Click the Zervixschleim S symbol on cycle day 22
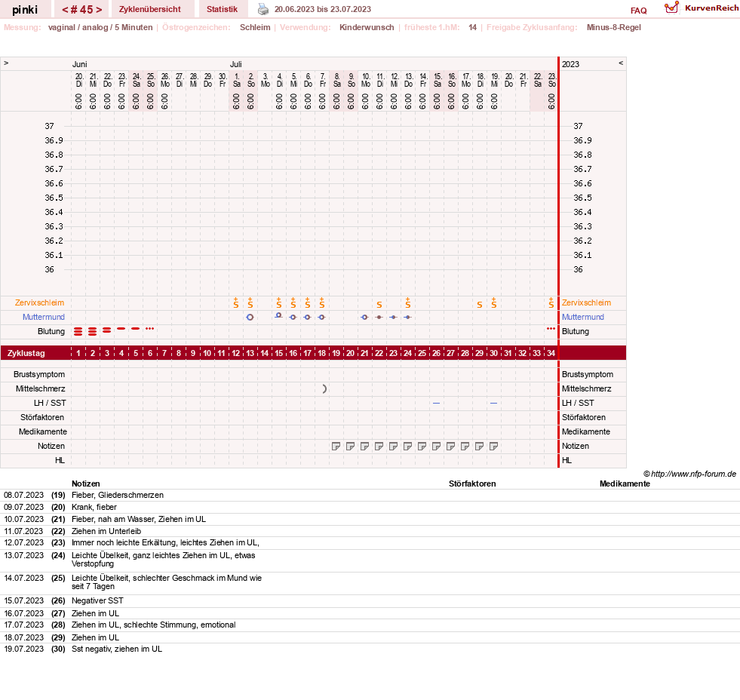Image resolution: width=740 pixels, height=700 pixels. [x=379, y=305]
